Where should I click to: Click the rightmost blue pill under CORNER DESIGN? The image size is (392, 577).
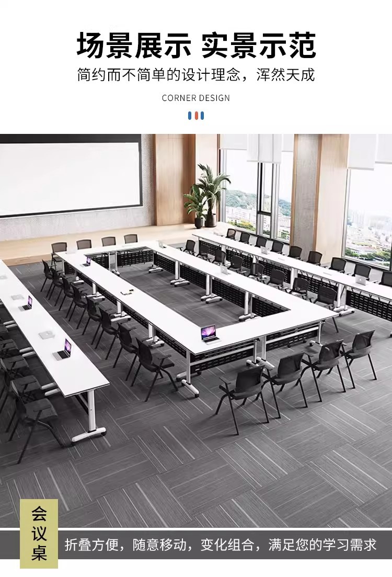pos(202,116)
